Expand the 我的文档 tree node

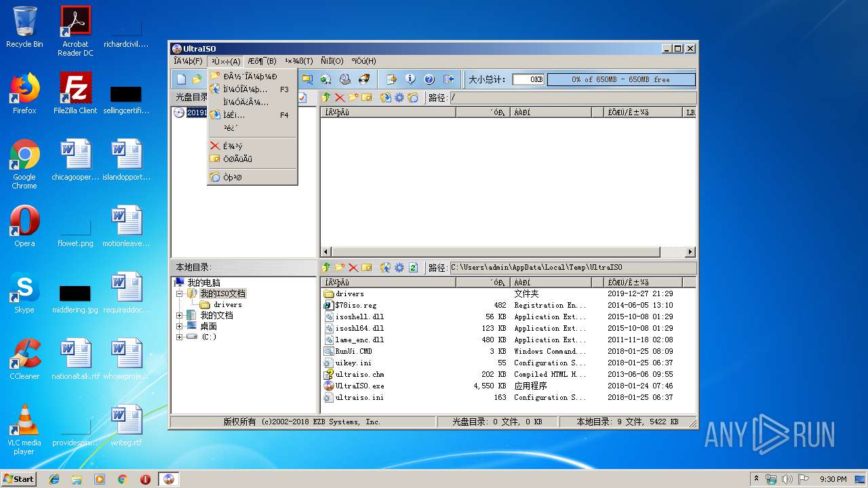(x=180, y=316)
